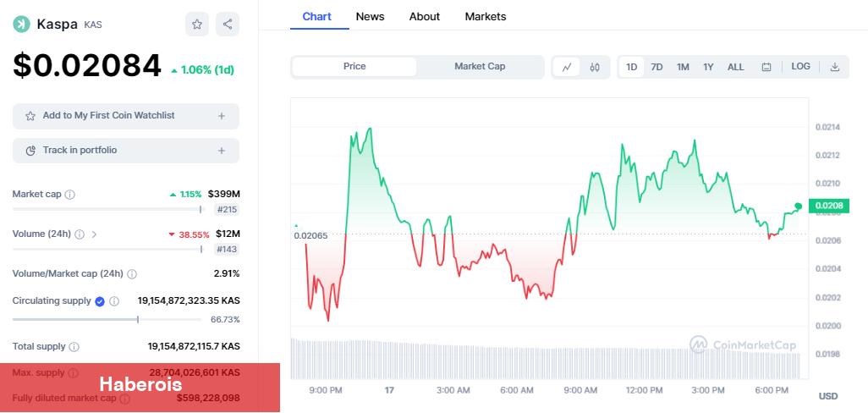Click the Kaspa coin logo icon

pyautogui.click(x=22, y=25)
